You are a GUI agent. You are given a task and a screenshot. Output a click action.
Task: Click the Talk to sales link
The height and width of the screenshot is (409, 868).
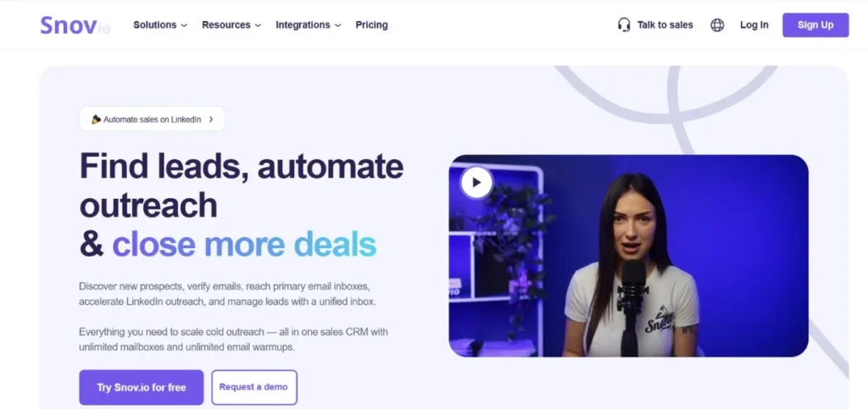pos(665,25)
